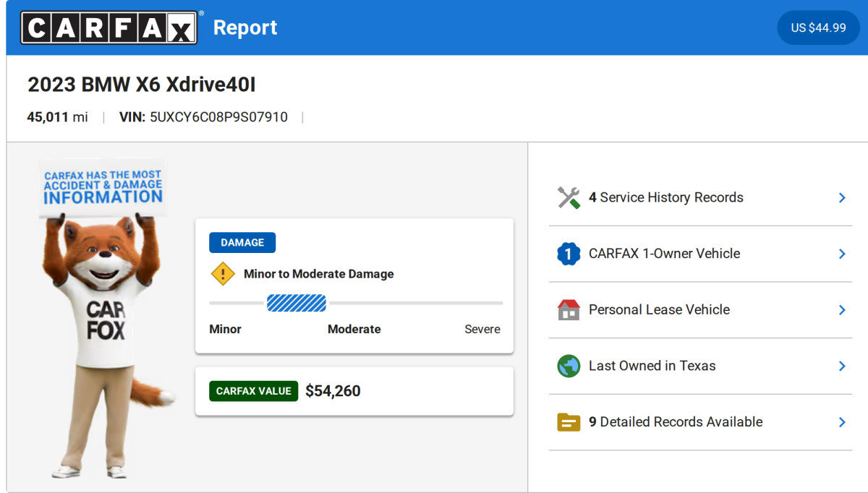868x493 pixels.
Task: Click the CARFAX logo in header
Action: point(109,27)
